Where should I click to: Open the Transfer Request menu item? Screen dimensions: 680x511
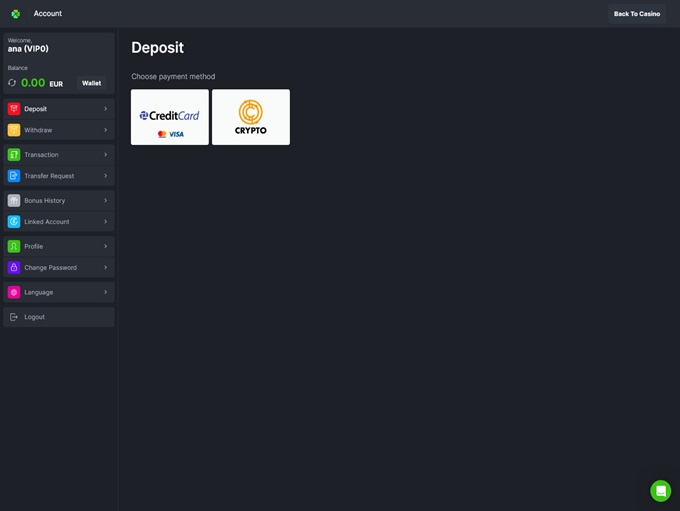59,176
